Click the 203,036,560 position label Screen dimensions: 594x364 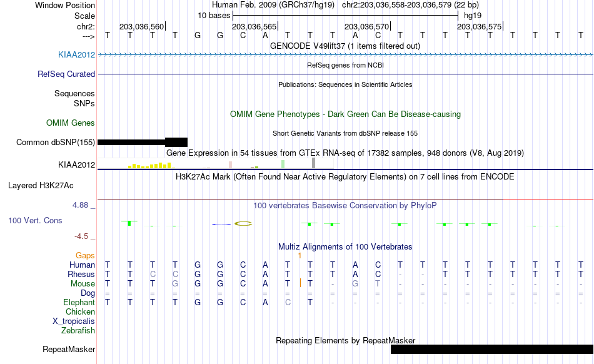[x=142, y=26]
